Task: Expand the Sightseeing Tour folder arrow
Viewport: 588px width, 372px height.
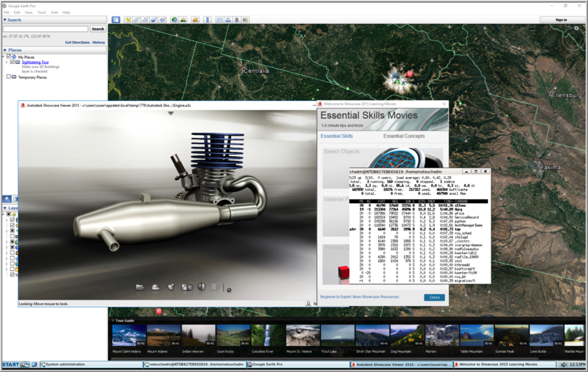Action: pyautogui.click(x=7, y=62)
